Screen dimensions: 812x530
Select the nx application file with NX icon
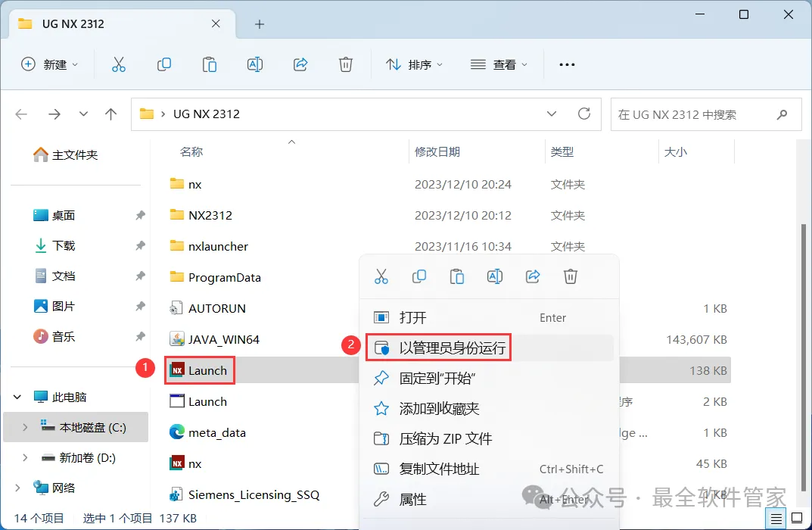coord(186,463)
